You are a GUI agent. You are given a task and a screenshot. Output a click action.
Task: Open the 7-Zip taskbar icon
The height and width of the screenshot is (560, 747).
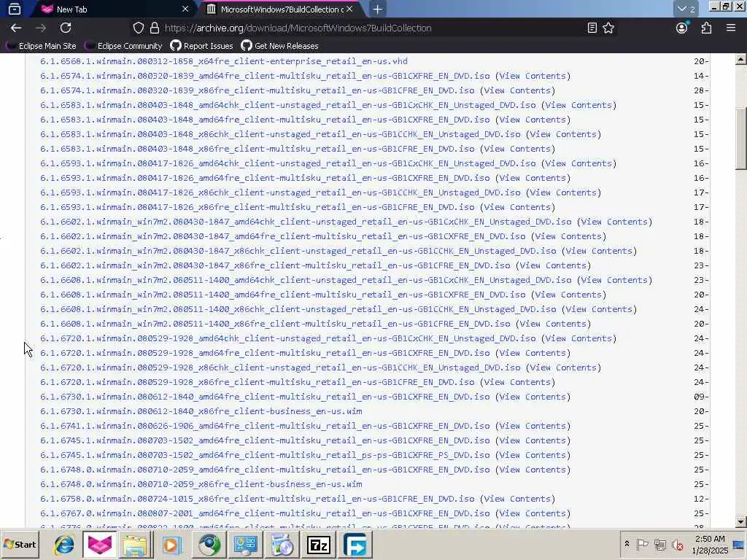coord(319,545)
